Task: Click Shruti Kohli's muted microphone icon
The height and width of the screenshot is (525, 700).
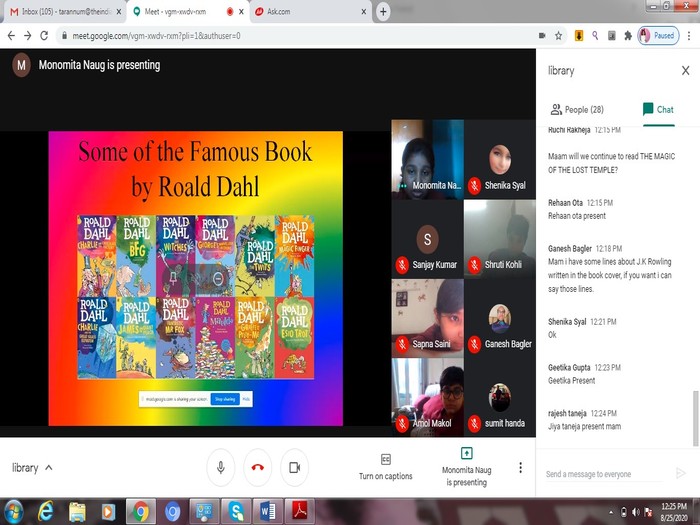Action: pos(474,265)
